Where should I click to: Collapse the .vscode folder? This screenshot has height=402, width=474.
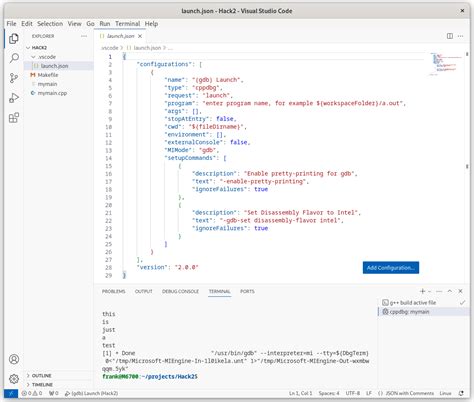point(59,57)
